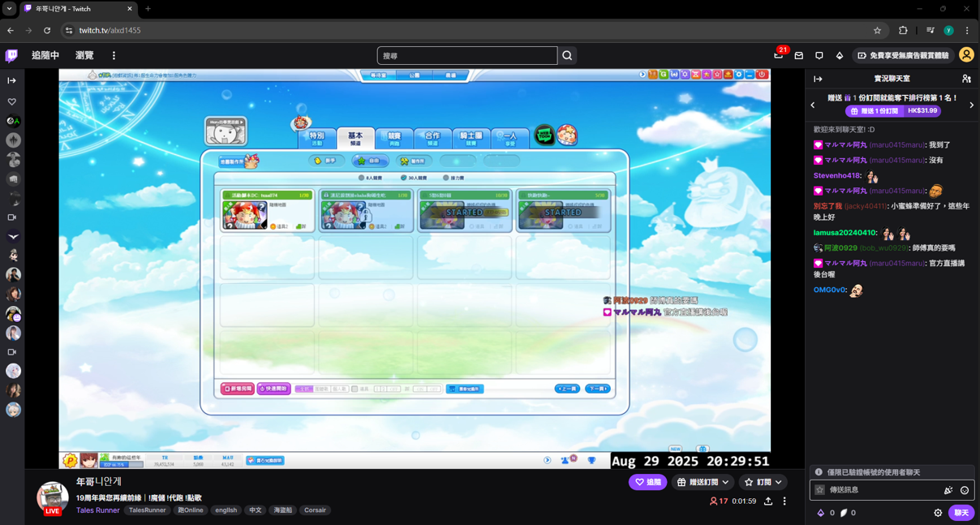Expand the 贈送訂閱 gift sub dropdown
The height and width of the screenshot is (525, 980).
click(703, 482)
